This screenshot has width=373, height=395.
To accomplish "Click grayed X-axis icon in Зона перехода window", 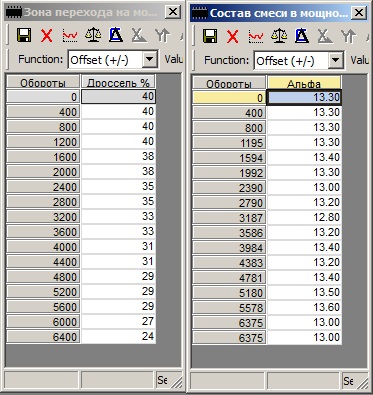I will [139, 35].
